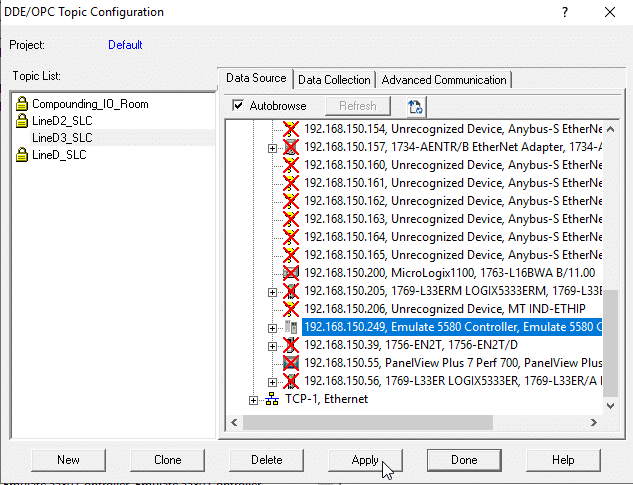Expand the 192.168.150.56 tree node
The height and width of the screenshot is (485, 633).
tap(272, 382)
